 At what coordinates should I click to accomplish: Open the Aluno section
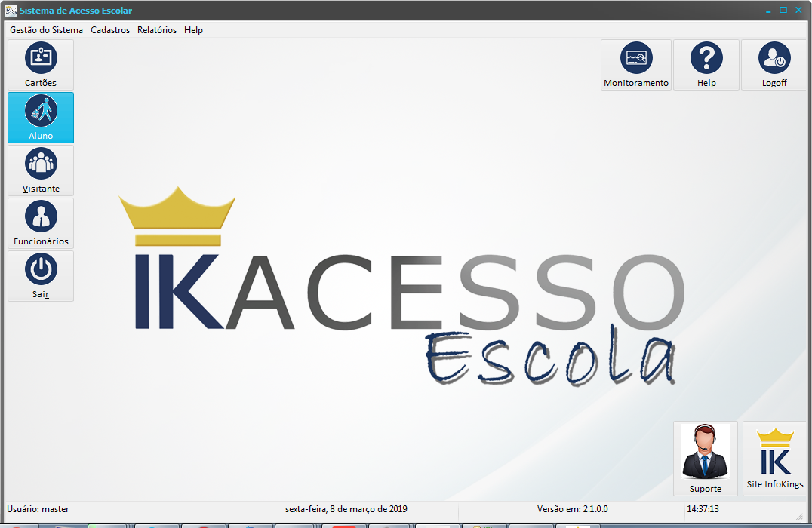coord(40,117)
